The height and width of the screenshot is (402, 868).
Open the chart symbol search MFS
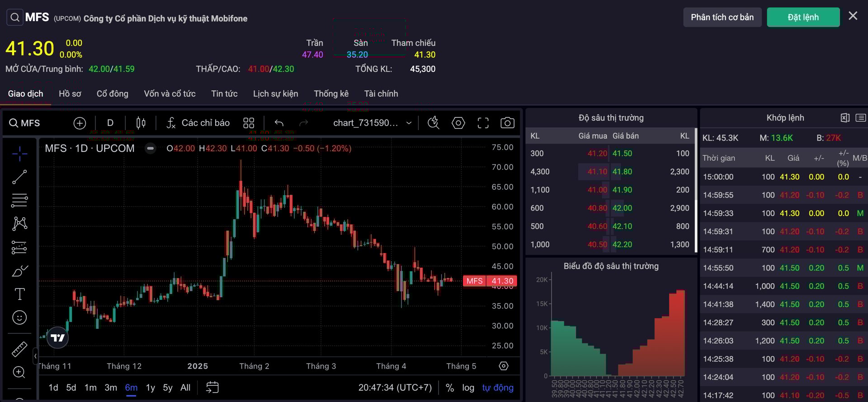(x=25, y=123)
